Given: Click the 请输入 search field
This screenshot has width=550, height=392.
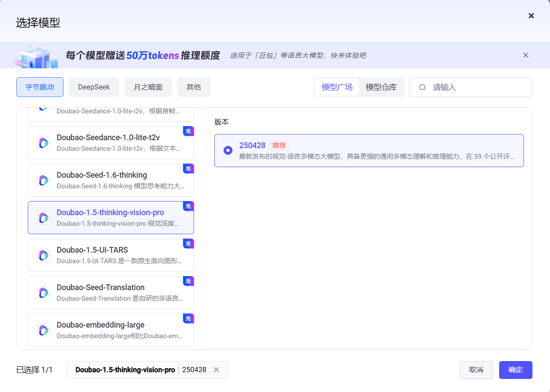Looking at the screenshot, I should point(471,87).
